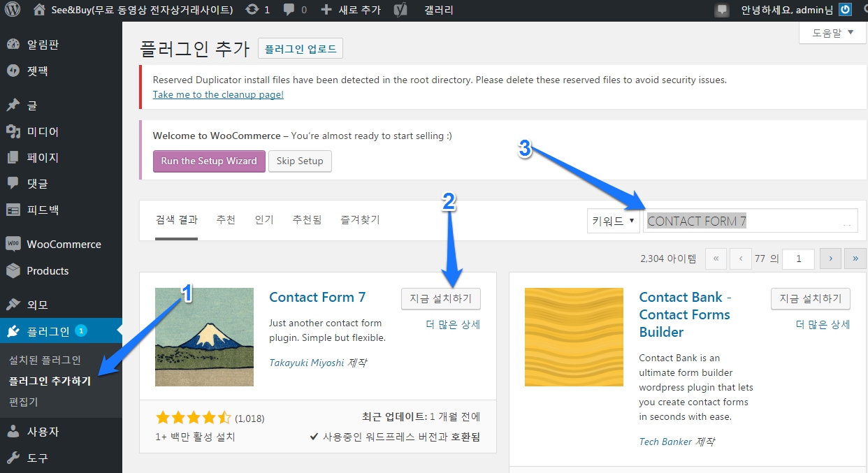Click the Yoast SEO icon in admin bar
This screenshot has height=473, width=868.
click(x=399, y=10)
